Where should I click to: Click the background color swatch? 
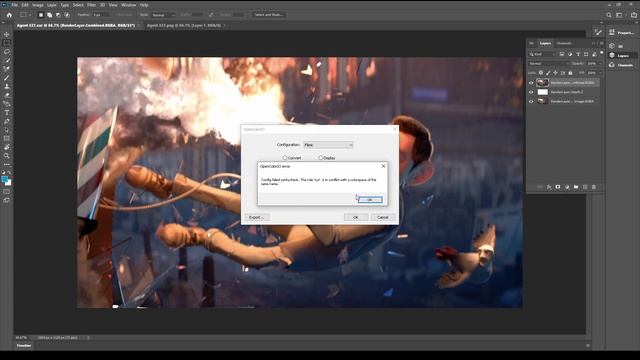9,183
